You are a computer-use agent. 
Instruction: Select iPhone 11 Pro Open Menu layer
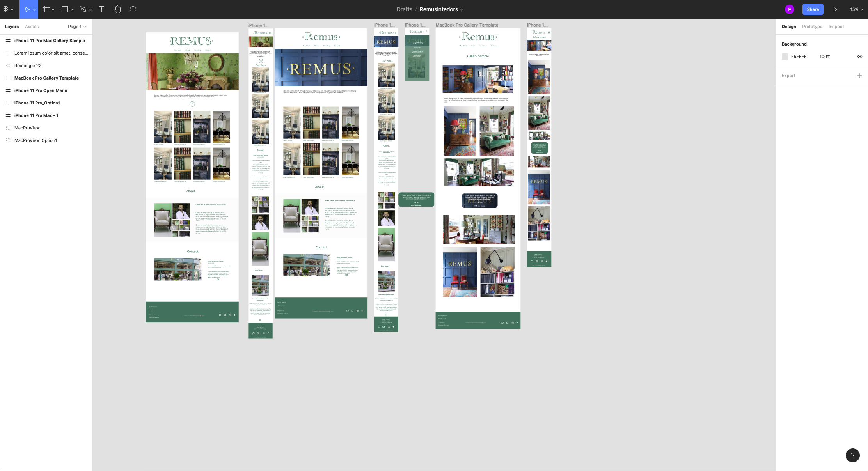click(x=46, y=90)
